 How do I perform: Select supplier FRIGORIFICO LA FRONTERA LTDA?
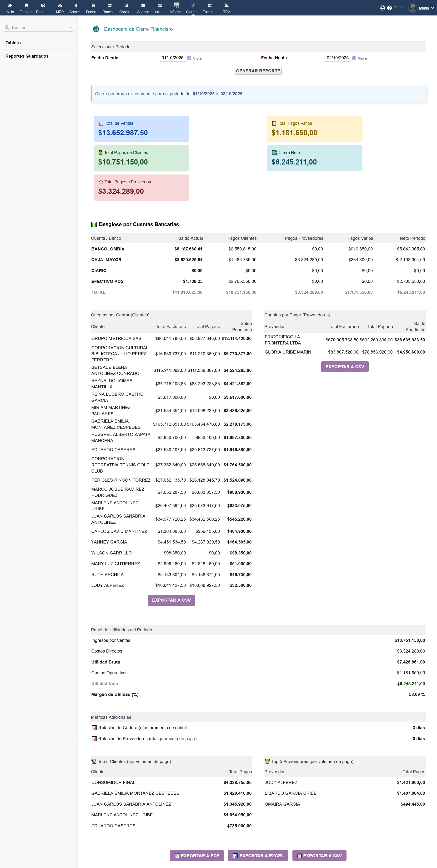(283, 340)
